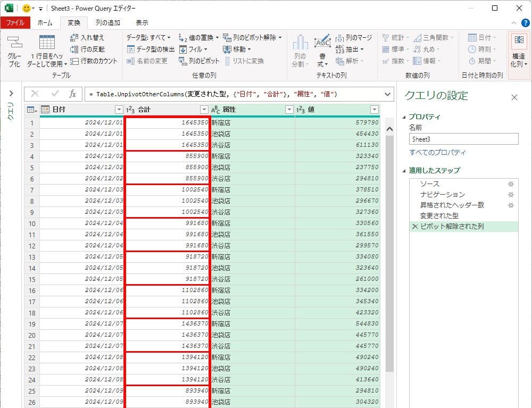Click the 入れ替え (Transpose) icon

74,38
